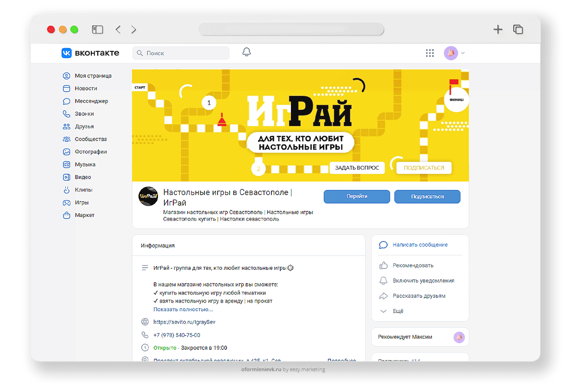This screenshot has width=567, height=392.
Task: Enable notifications (Включить уведомления)
Action: coord(423,281)
